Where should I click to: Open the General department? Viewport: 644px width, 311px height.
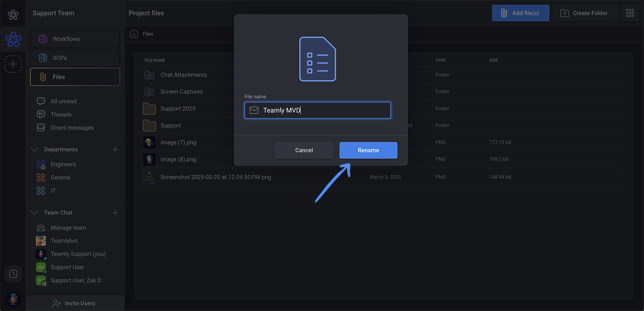coord(61,177)
